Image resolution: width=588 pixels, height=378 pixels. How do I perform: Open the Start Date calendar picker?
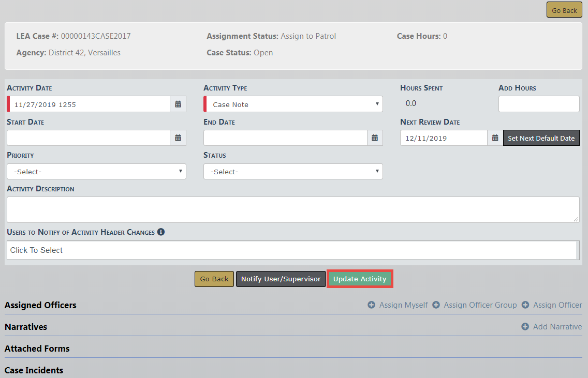click(178, 138)
